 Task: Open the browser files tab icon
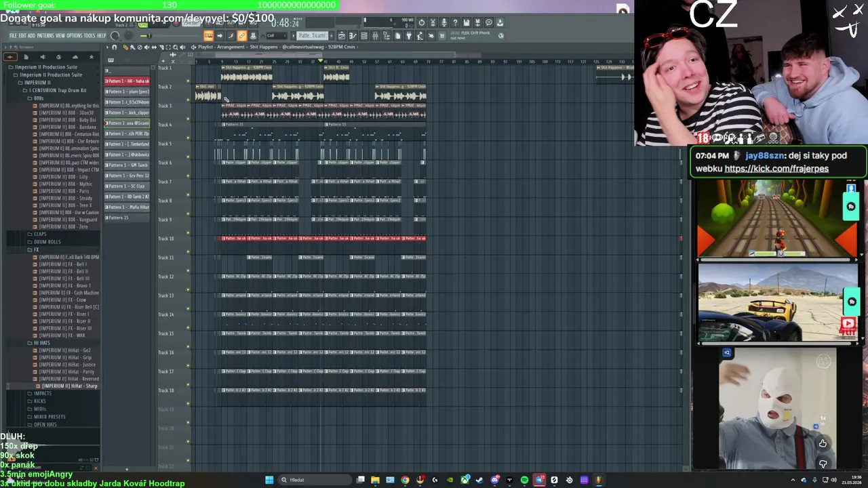click(26, 57)
